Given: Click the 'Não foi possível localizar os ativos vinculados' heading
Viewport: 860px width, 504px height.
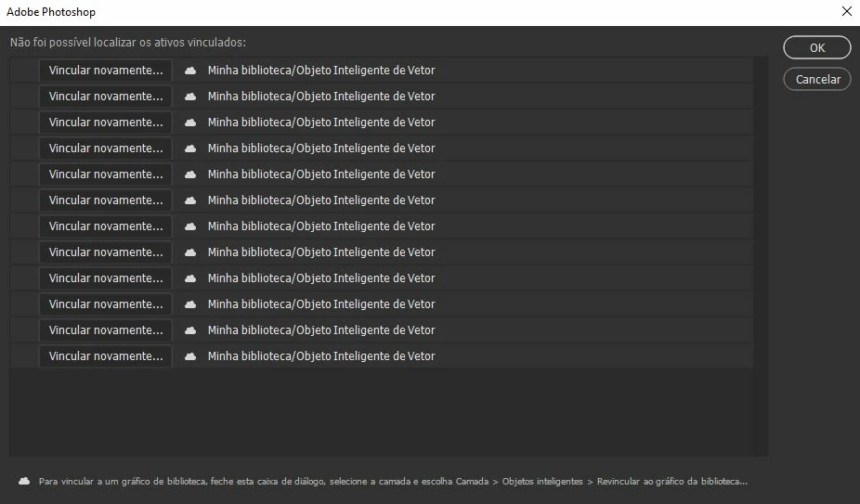Looking at the screenshot, I should (128, 42).
